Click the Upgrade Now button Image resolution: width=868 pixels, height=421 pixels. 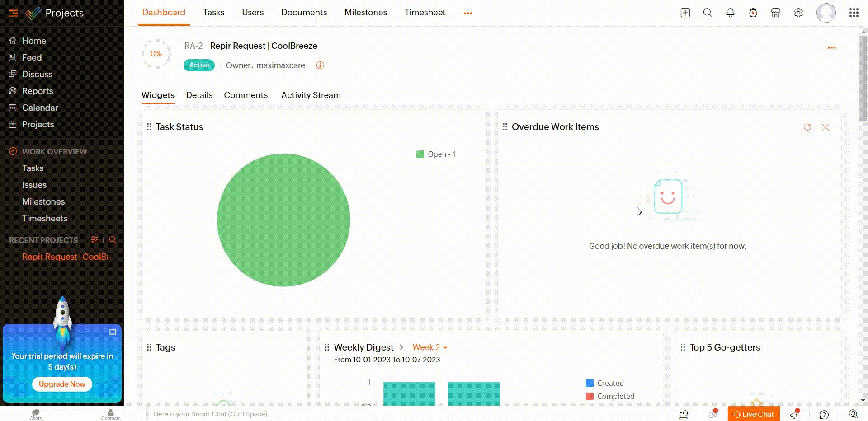[62, 384]
